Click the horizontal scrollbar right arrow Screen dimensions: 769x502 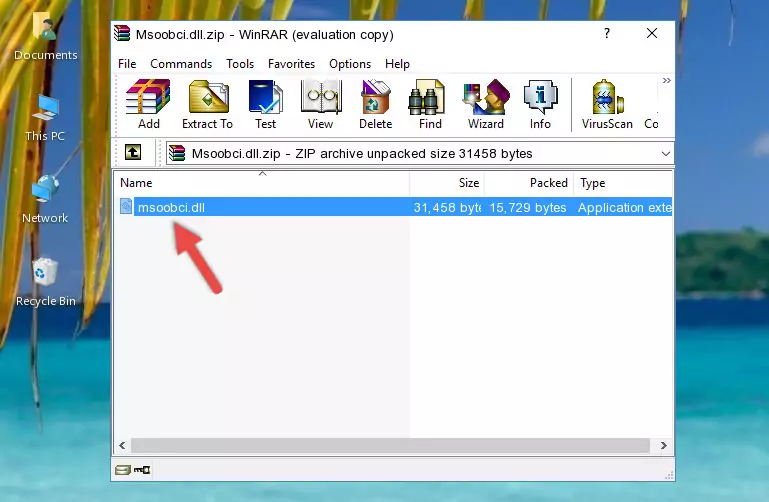(664, 445)
